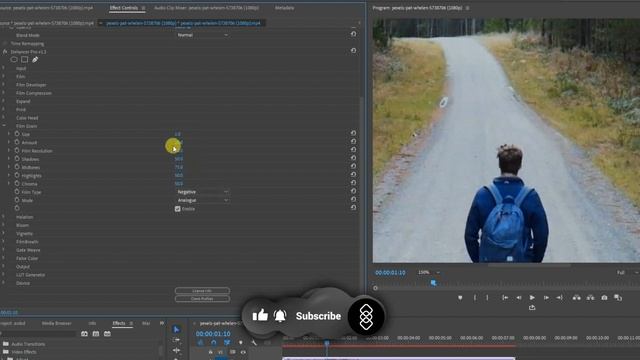Go to the In point
The width and height of the screenshot is (640, 360).
505,298
